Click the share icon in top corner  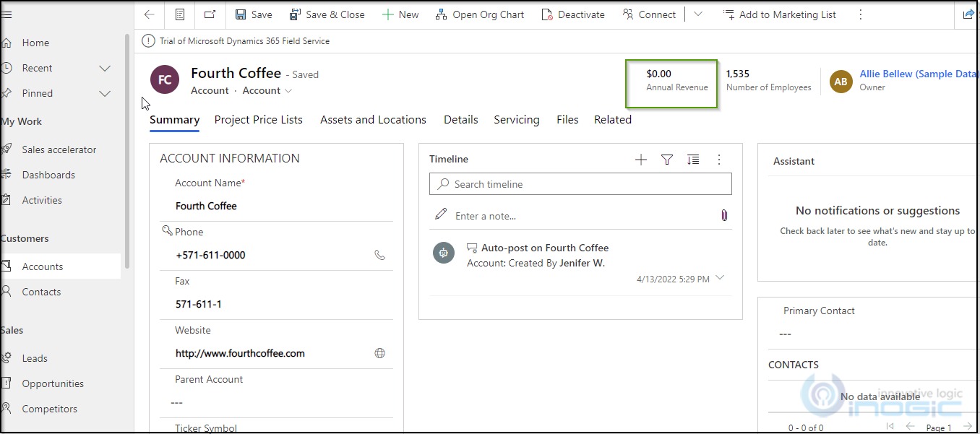pos(968,14)
